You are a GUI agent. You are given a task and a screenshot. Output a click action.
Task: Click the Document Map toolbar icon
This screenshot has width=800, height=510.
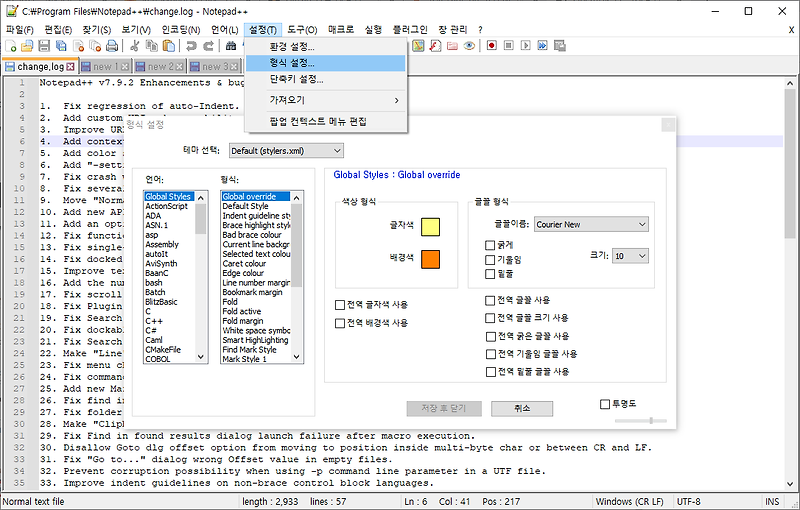pyautogui.click(x=418, y=46)
